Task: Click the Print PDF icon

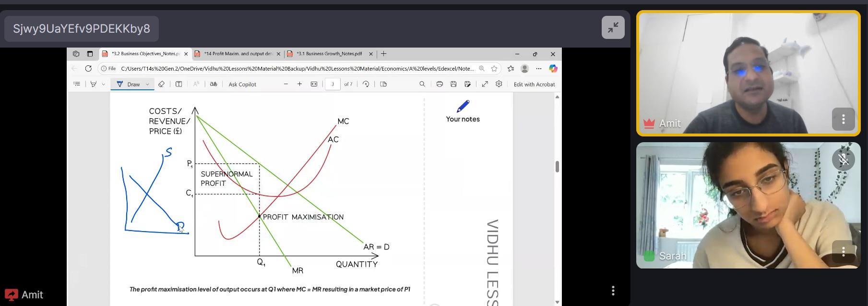Action: pos(440,84)
